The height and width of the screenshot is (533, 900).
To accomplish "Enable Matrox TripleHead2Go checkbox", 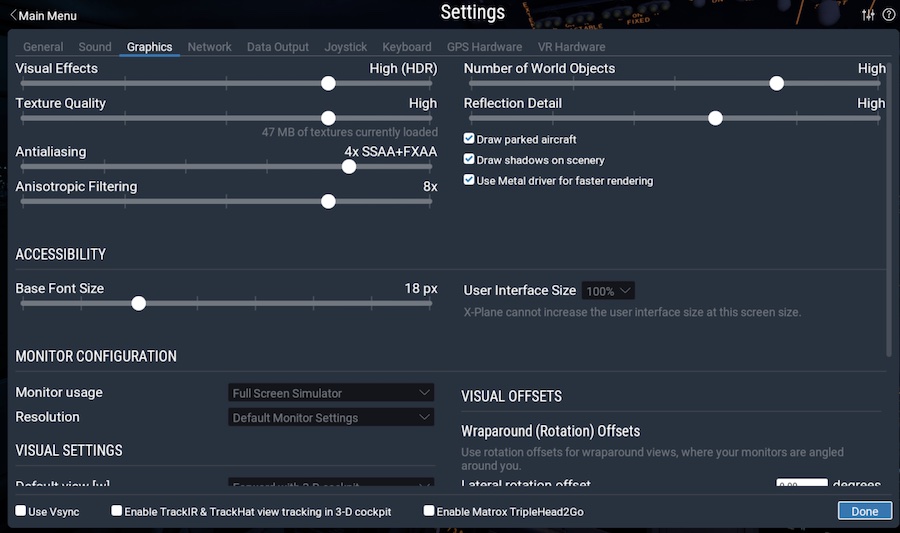I will (x=429, y=511).
